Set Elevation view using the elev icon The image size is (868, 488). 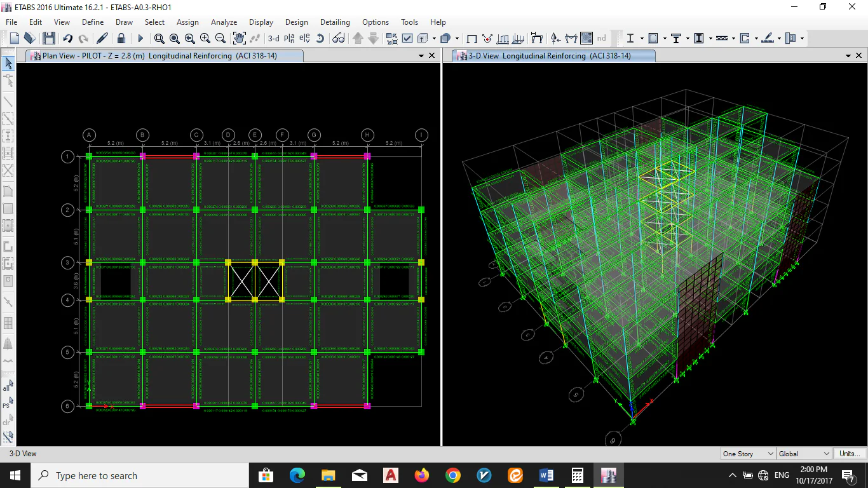pos(304,38)
